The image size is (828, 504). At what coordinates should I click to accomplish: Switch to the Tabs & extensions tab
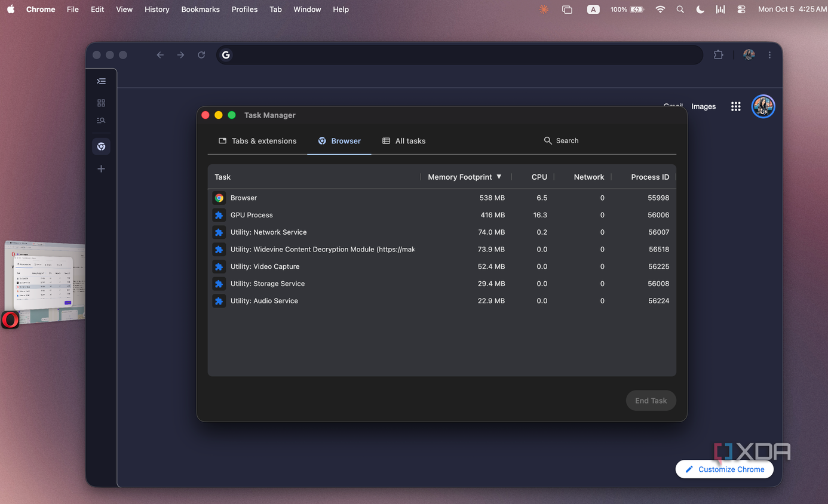pyautogui.click(x=257, y=141)
